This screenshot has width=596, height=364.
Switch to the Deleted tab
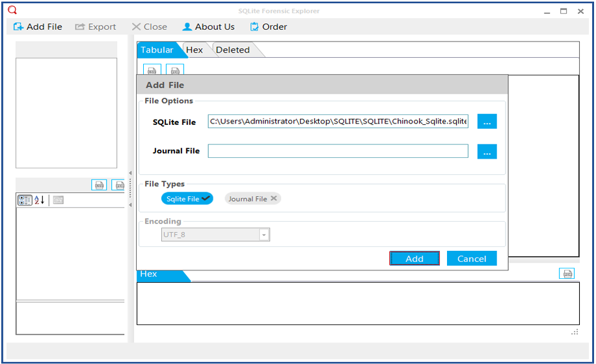[x=233, y=49]
